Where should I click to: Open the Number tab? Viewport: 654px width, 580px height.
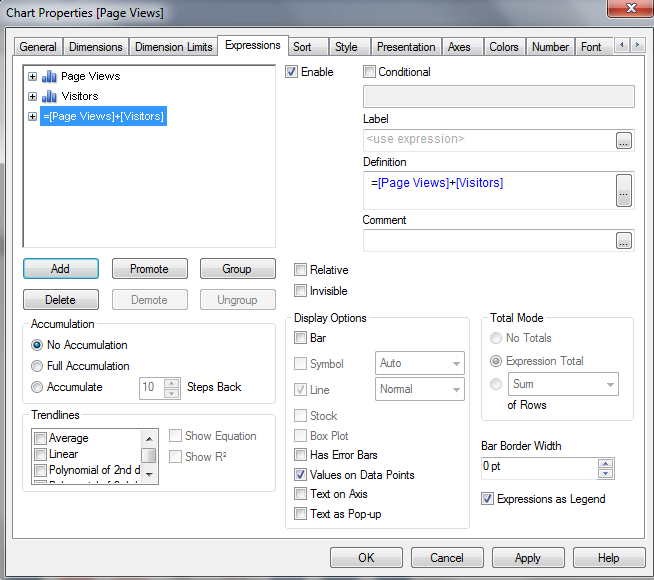[x=550, y=47]
